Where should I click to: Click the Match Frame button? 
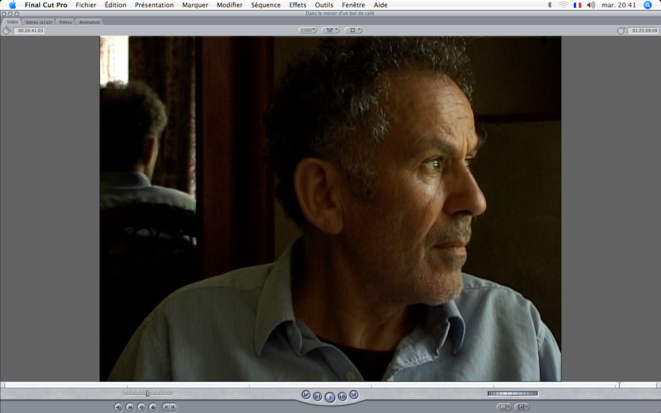(x=118, y=407)
